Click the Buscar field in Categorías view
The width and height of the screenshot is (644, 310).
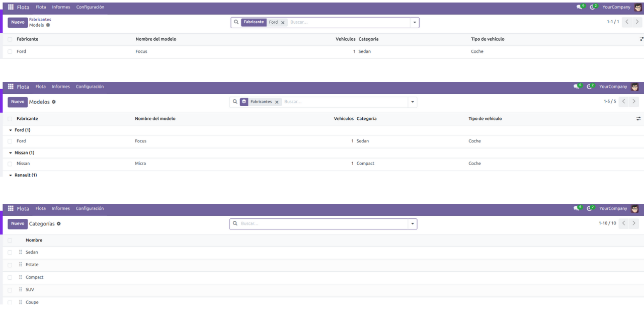click(x=322, y=223)
